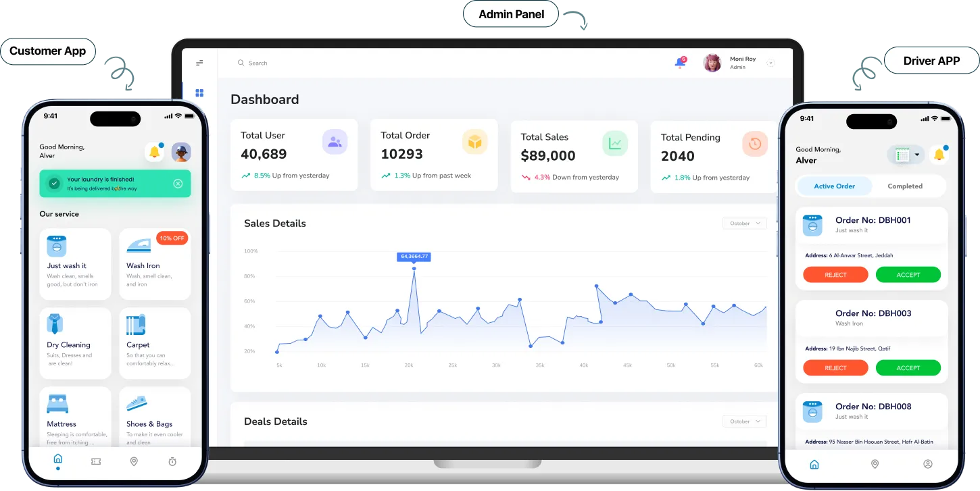Select the Home icon in the Customer App
This screenshot has width=980, height=491.
(x=58, y=461)
